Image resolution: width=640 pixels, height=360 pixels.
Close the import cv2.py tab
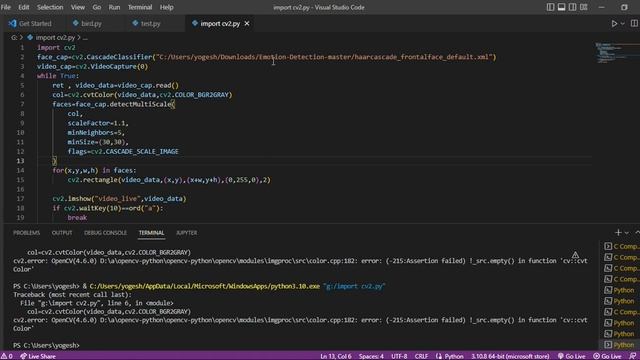pyautogui.click(x=247, y=24)
